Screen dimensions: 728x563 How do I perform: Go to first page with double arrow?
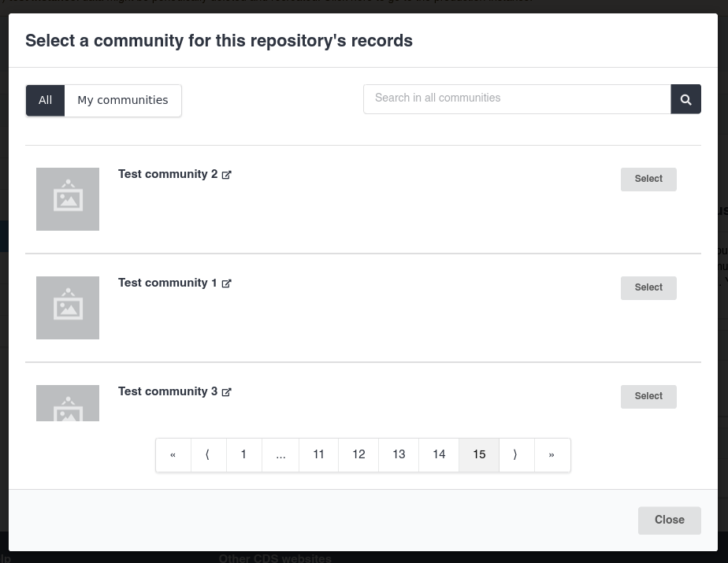[173, 455]
